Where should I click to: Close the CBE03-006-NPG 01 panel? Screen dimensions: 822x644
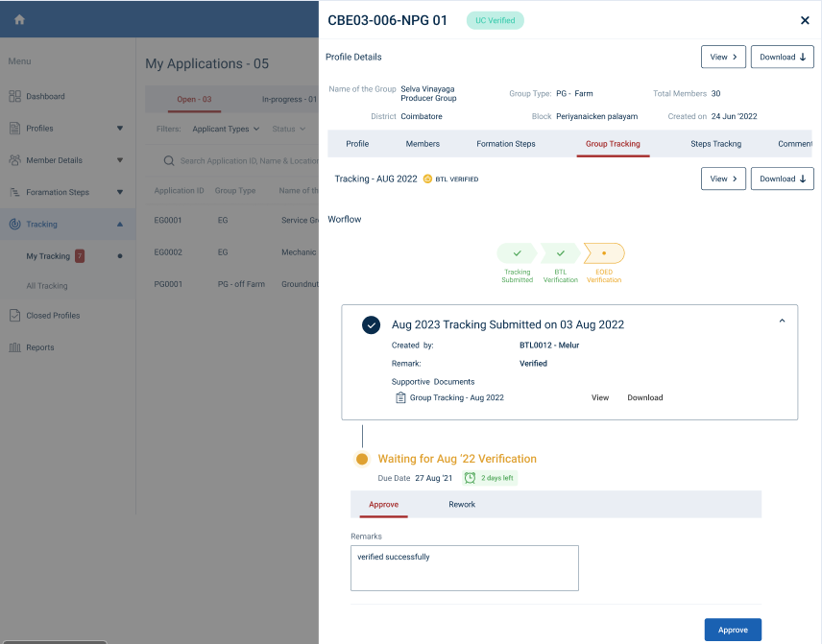[x=805, y=20]
